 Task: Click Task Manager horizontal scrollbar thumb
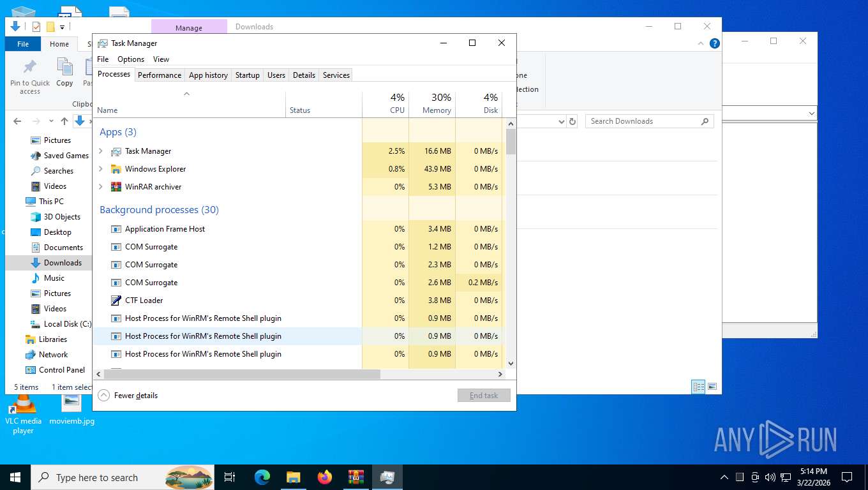pyautogui.click(x=241, y=375)
